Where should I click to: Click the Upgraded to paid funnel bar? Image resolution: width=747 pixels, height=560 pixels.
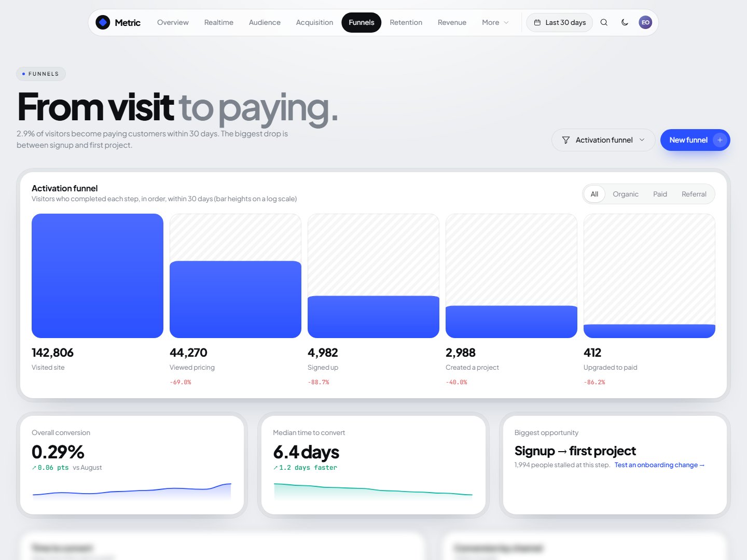649,331
